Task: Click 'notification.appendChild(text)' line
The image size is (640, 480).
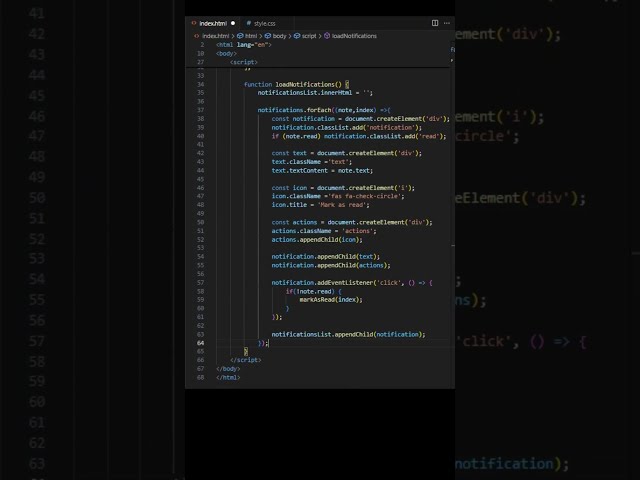Action: 326,257
